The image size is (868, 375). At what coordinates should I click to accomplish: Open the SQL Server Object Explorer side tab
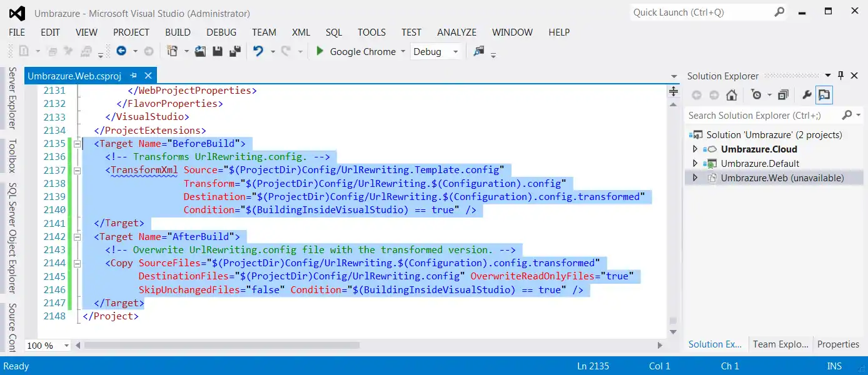(x=12, y=238)
